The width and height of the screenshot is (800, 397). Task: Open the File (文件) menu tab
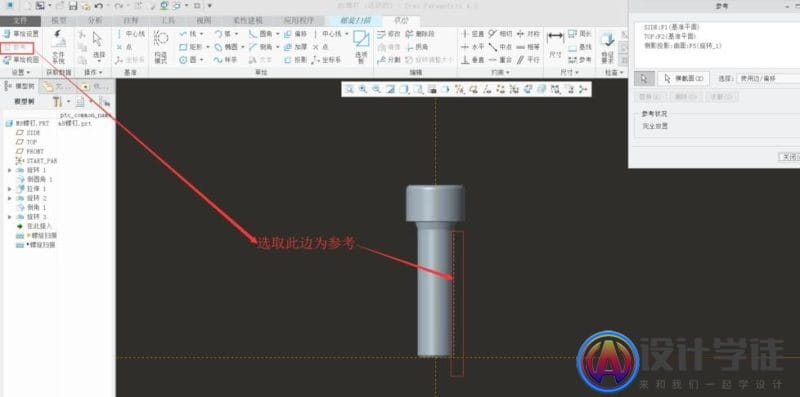[20, 21]
